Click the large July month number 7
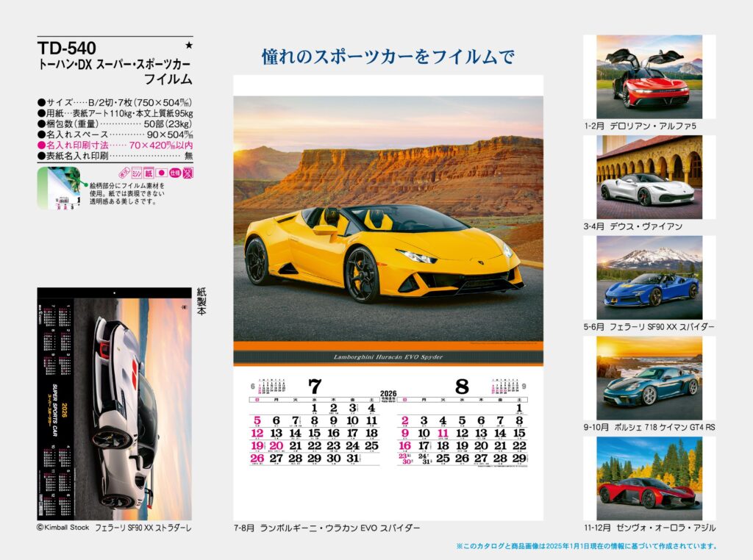Screen dimensions: 753x560 (315, 387)
